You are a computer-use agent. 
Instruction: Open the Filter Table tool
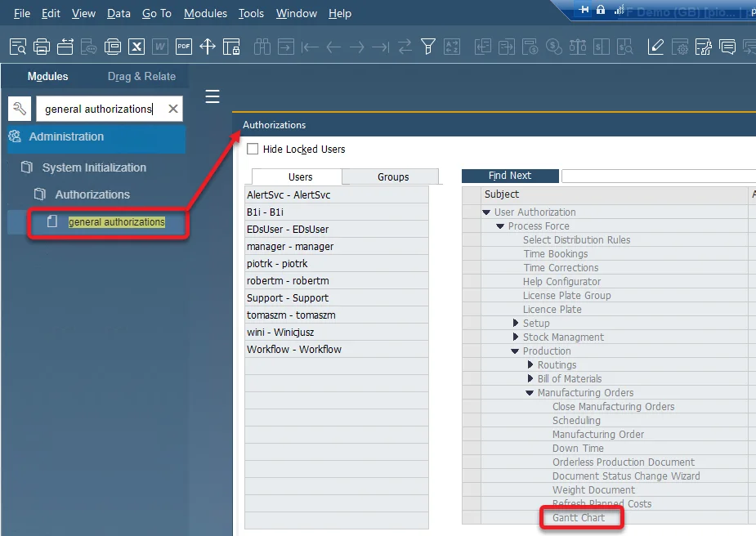tap(427, 47)
